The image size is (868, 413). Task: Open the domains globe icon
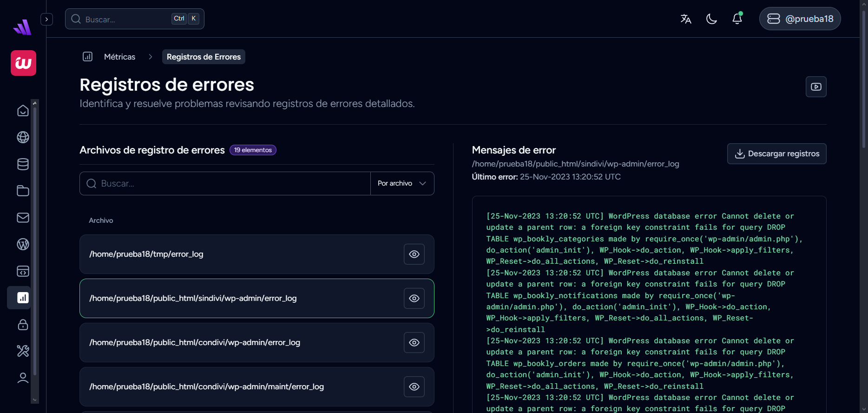click(23, 137)
